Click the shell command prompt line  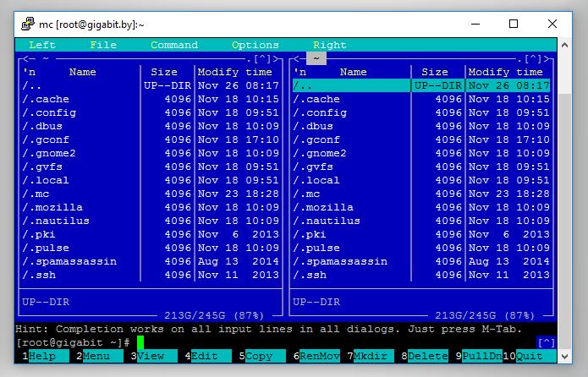(278, 342)
